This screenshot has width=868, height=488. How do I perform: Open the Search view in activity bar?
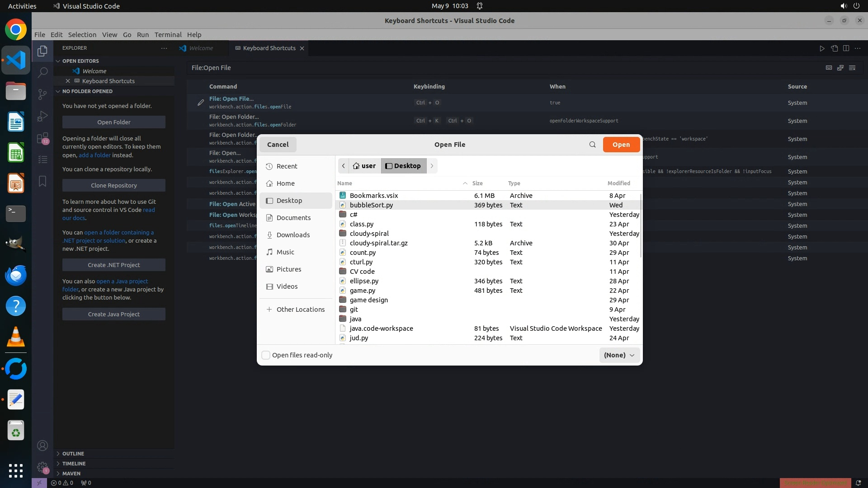click(x=42, y=72)
